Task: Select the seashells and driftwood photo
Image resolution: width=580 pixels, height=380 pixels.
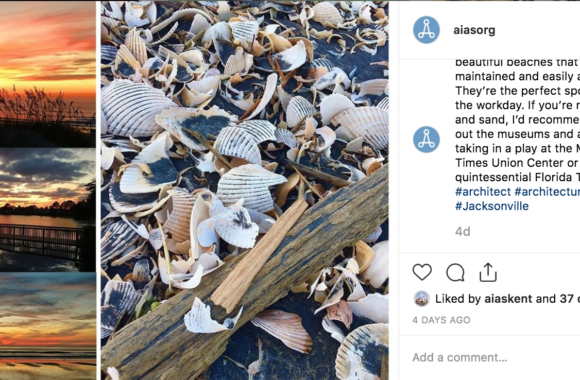Action: coord(245,190)
